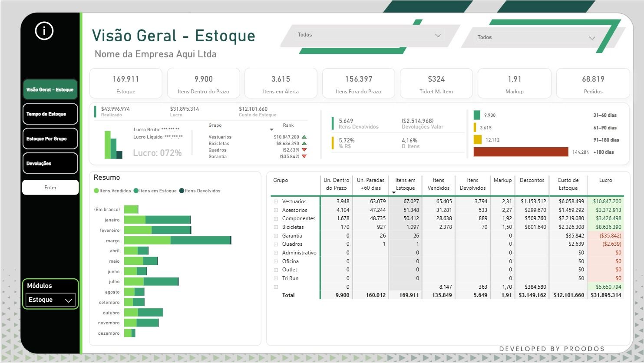Viewport: 644px width, 363px height.
Task: Select the Visão Geral - Estoque page
Action: coord(50,89)
